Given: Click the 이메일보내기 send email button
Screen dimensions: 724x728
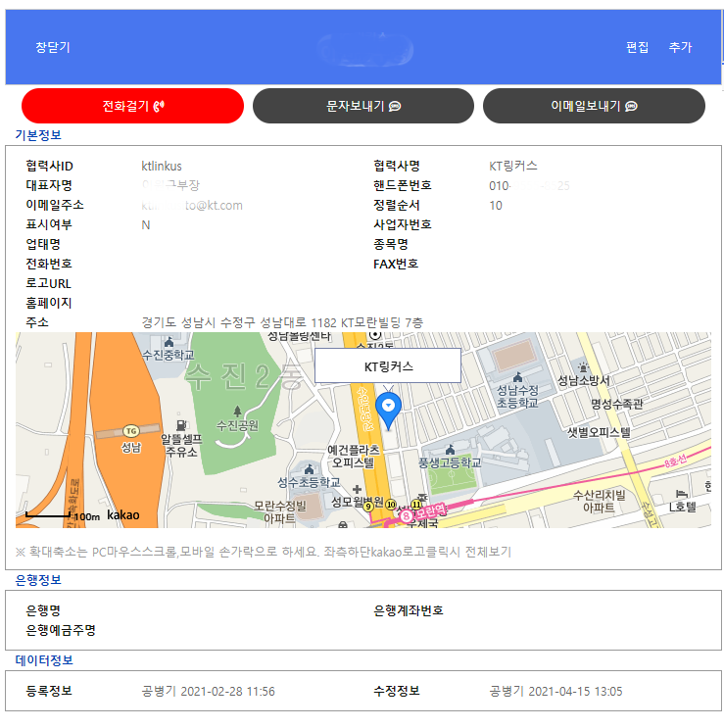Looking at the screenshot, I should coord(594,106).
